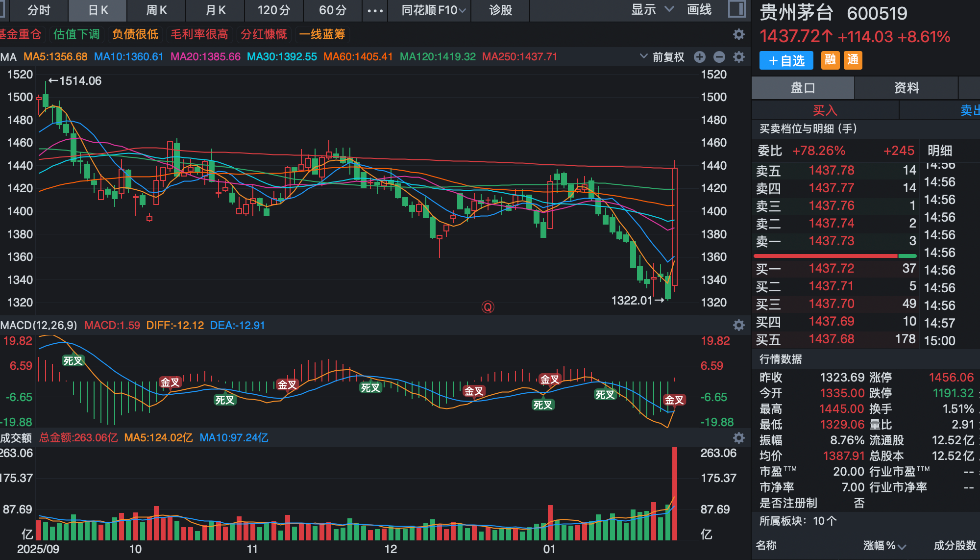980x560 pixels.
Task: Open settings gear in the tags row
Action: pyautogui.click(x=738, y=34)
